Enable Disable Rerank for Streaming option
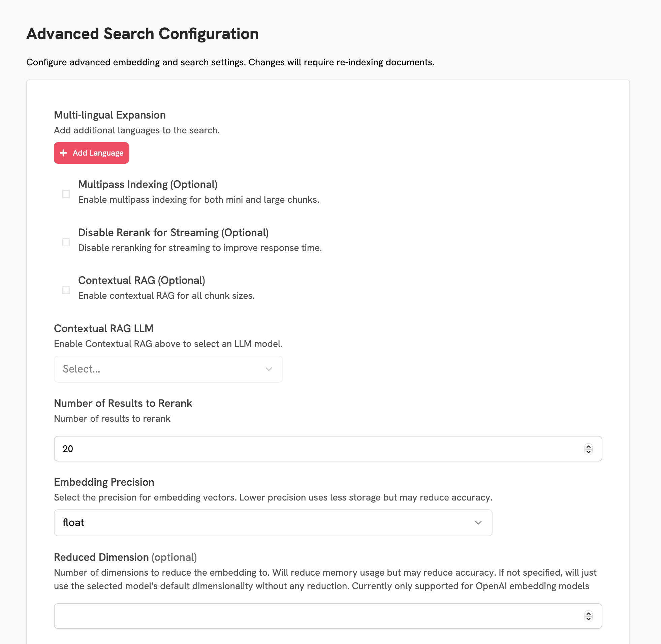The width and height of the screenshot is (661, 644). [66, 242]
